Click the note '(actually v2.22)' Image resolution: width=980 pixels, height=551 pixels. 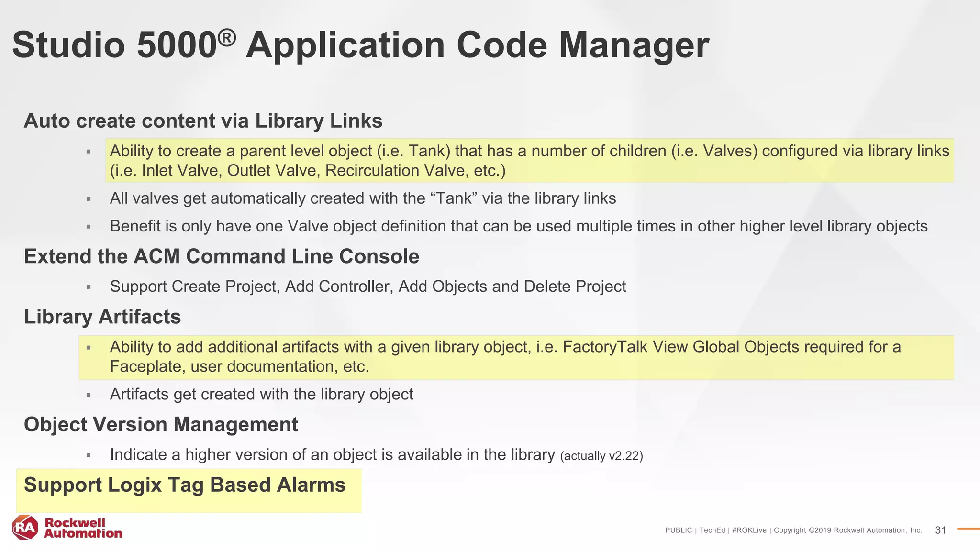(x=601, y=456)
